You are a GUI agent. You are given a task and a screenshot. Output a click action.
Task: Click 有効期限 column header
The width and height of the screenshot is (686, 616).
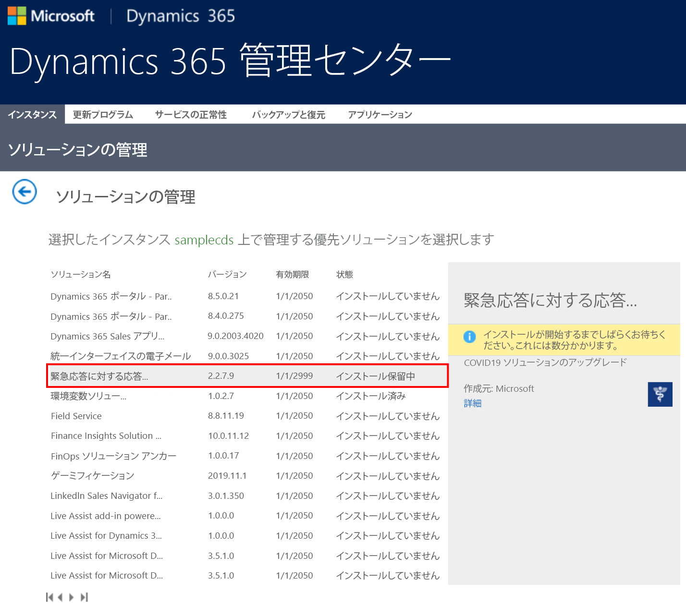tap(293, 275)
